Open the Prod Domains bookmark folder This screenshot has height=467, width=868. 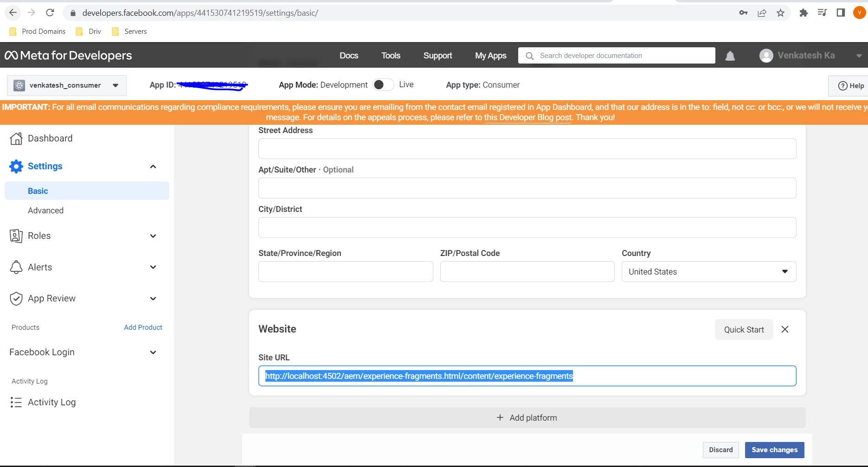click(38, 32)
